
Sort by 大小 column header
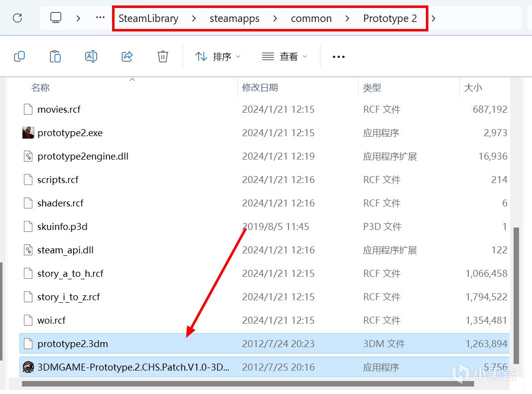tap(473, 88)
